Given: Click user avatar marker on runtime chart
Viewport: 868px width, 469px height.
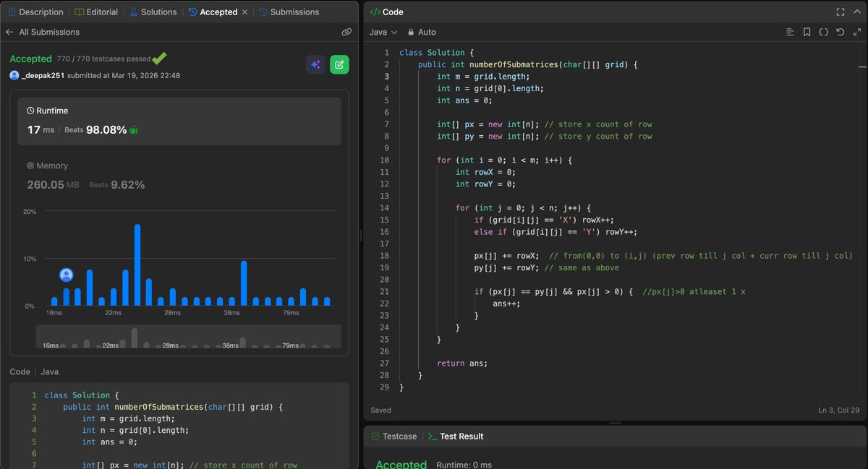Looking at the screenshot, I should [x=66, y=275].
